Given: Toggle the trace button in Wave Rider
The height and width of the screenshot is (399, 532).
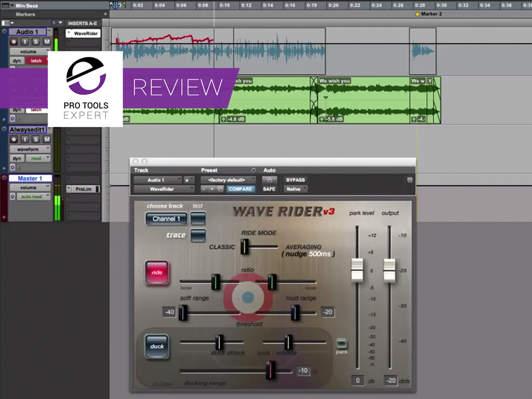Looking at the screenshot, I should [198, 235].
